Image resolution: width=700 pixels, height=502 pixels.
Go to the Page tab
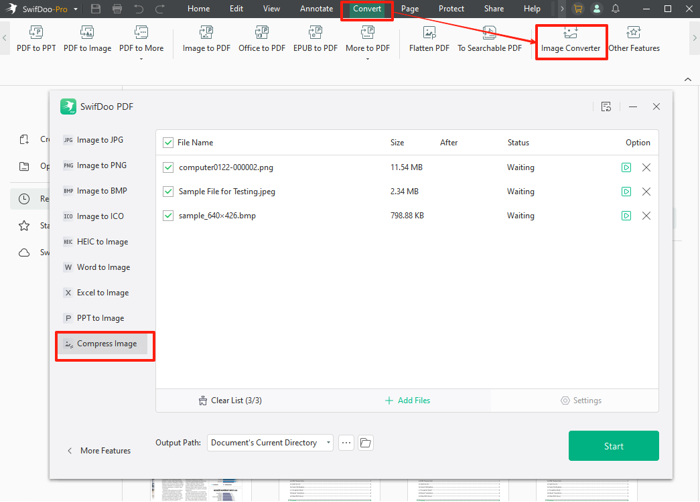coord(409,8)
